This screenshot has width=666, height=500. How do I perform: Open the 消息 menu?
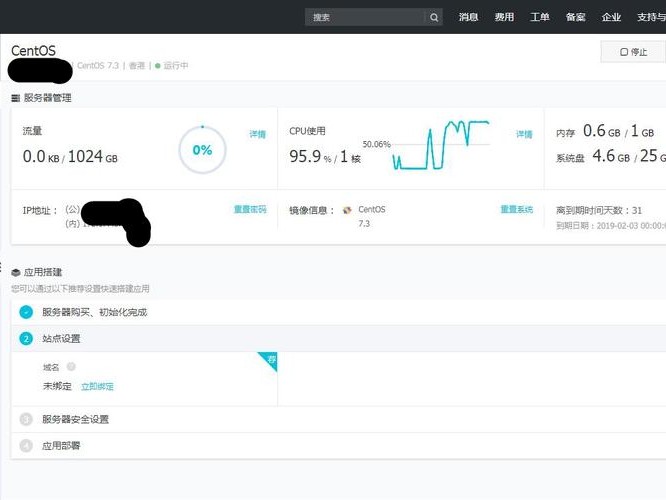tap(468, 17)
